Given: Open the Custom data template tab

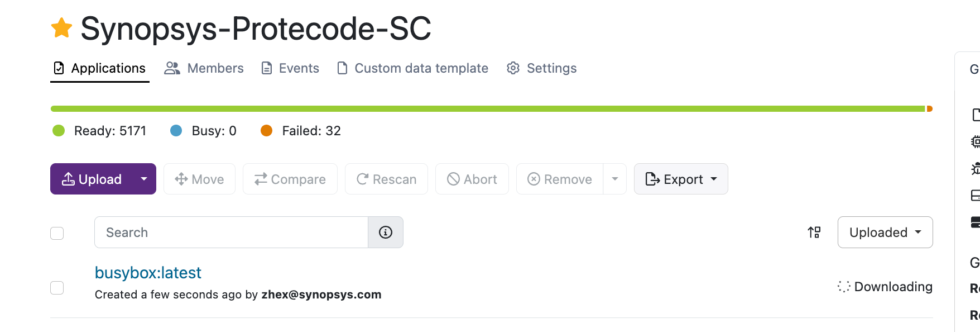Looking at the screenshot, I should click(412, 68).
